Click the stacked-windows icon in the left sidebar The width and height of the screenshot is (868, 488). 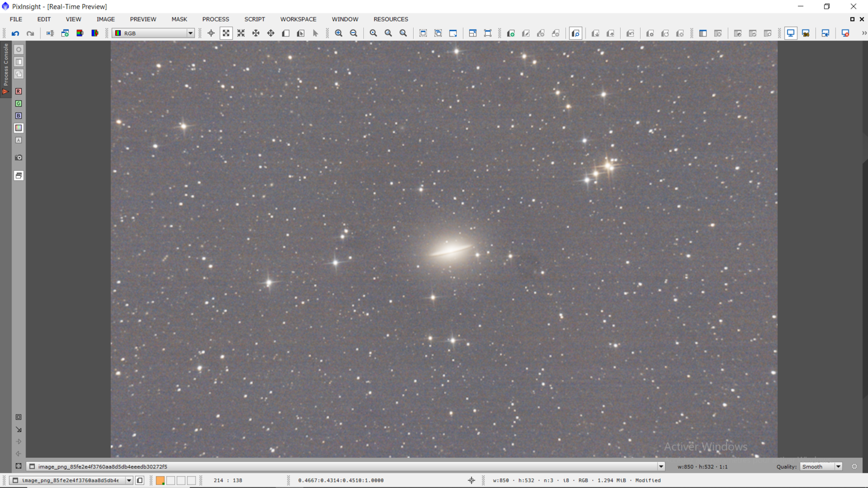tap(19, 175)
